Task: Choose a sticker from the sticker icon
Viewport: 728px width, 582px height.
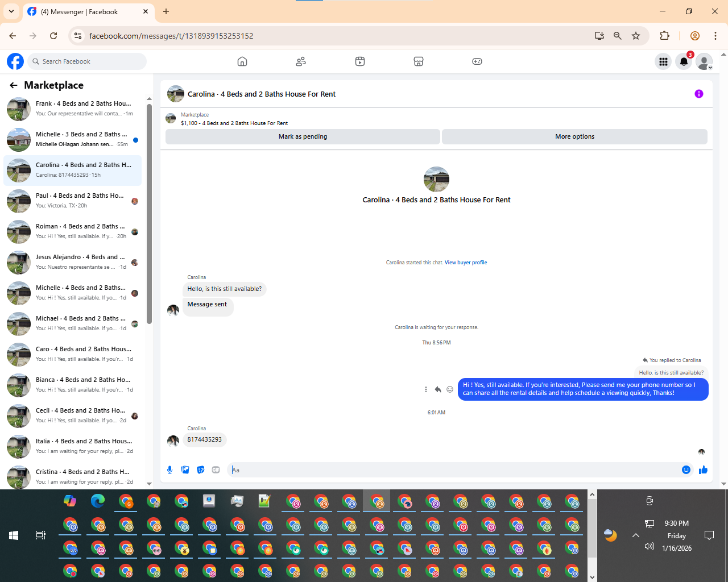Action: tap(200, 469)
